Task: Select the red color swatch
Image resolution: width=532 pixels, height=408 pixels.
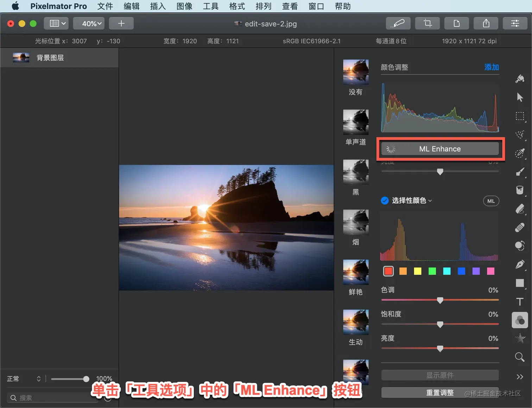Action: point(388,271)
